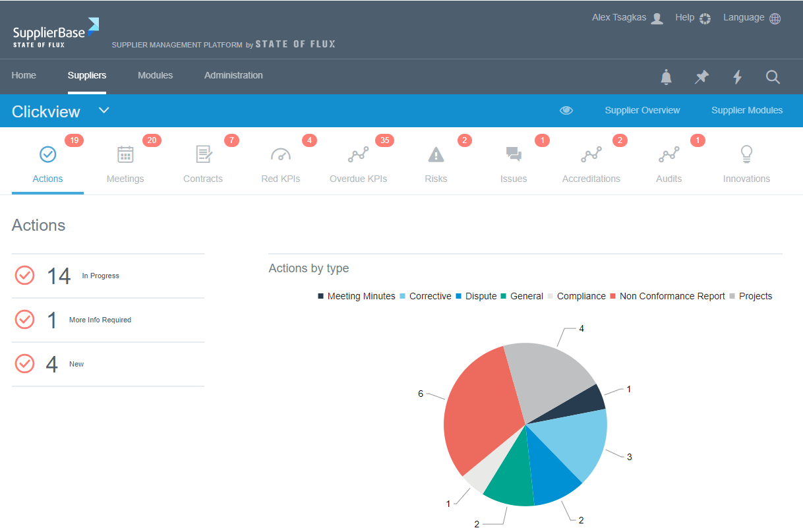
Task: Open the Supplier Overview link
Action: click(642, 110)
